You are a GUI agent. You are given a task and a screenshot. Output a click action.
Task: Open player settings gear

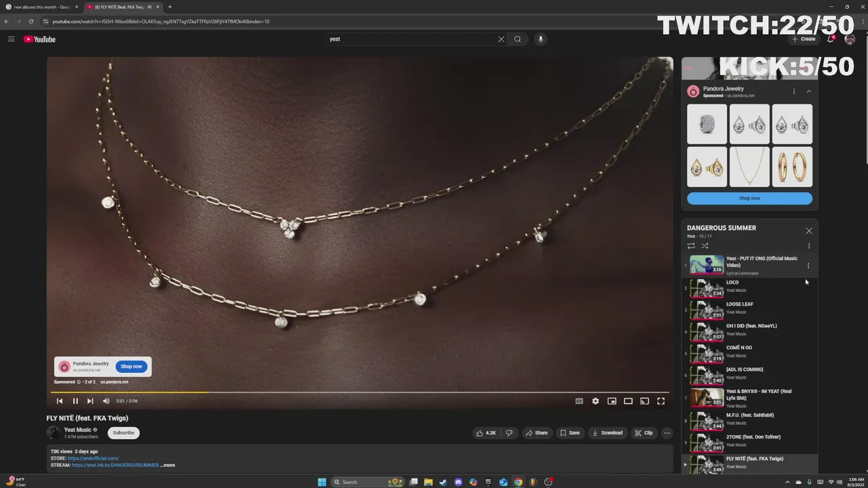[x=595, y=401]
